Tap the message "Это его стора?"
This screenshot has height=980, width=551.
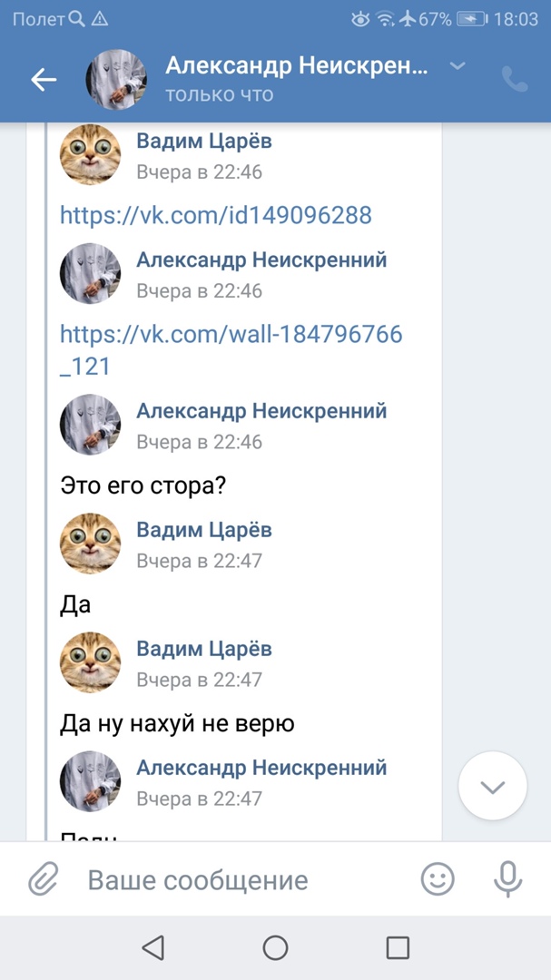[x=143, y=485]
